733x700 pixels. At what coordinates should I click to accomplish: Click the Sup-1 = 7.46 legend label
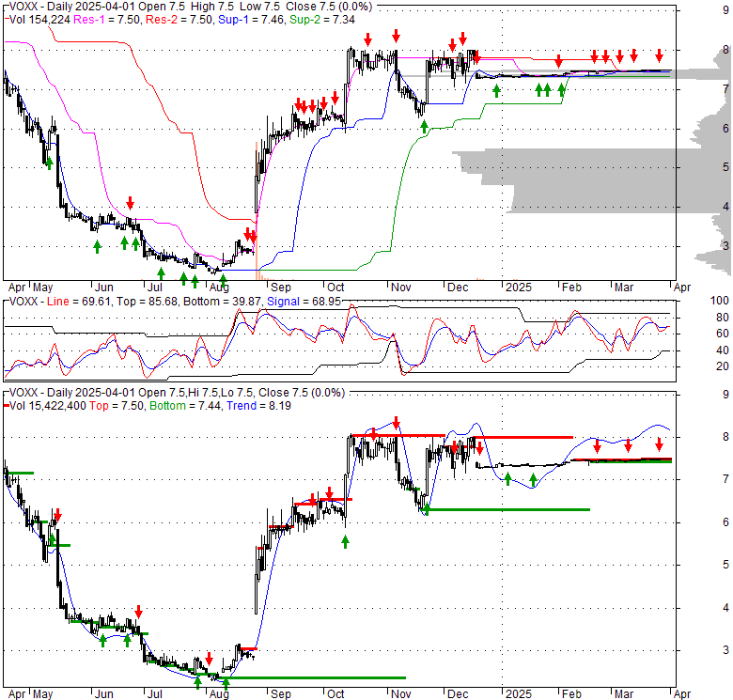pyautogui.click(x=251, y=20)
